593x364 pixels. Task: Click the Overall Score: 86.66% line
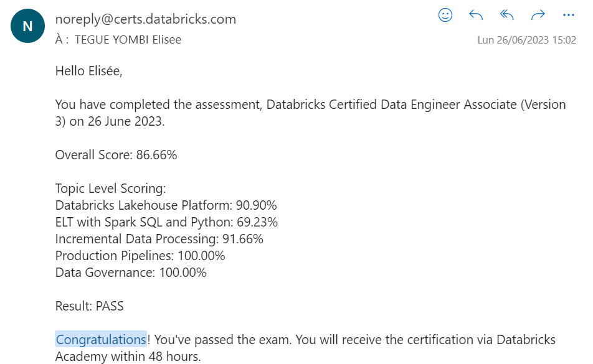tap(116, 155)
